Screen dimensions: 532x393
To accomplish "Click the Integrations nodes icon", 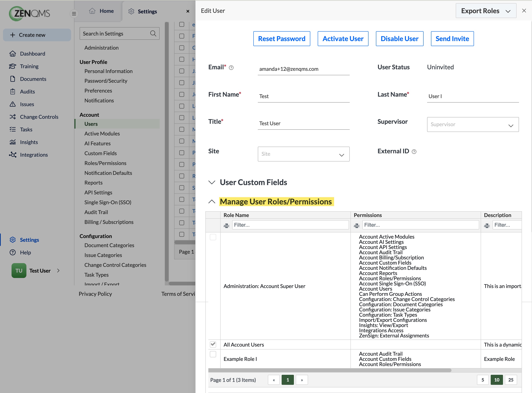I will (13, 155).
